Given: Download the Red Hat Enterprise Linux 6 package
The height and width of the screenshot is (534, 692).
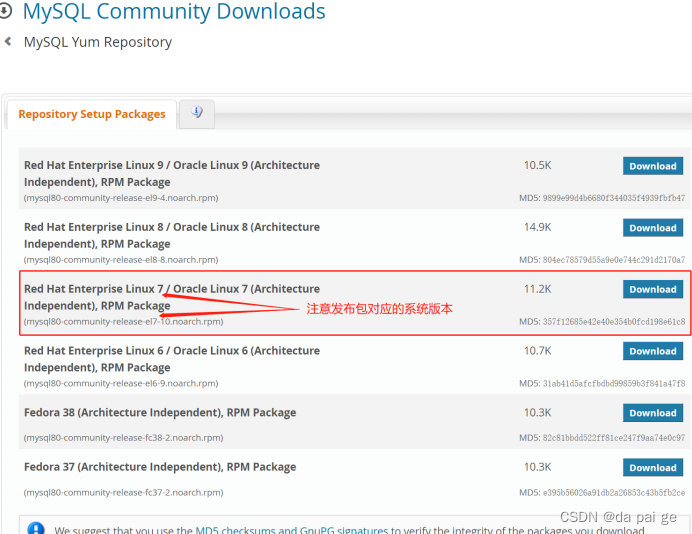Looking at the screenshot, I should coord(653,351).
